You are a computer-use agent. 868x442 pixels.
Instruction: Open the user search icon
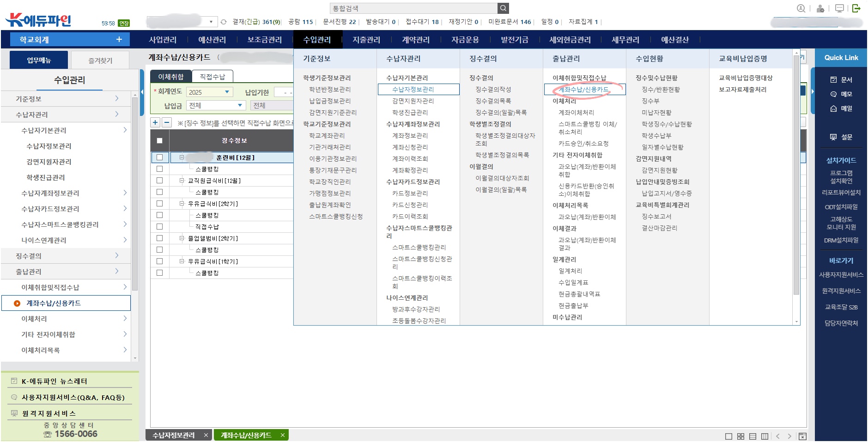801,8
